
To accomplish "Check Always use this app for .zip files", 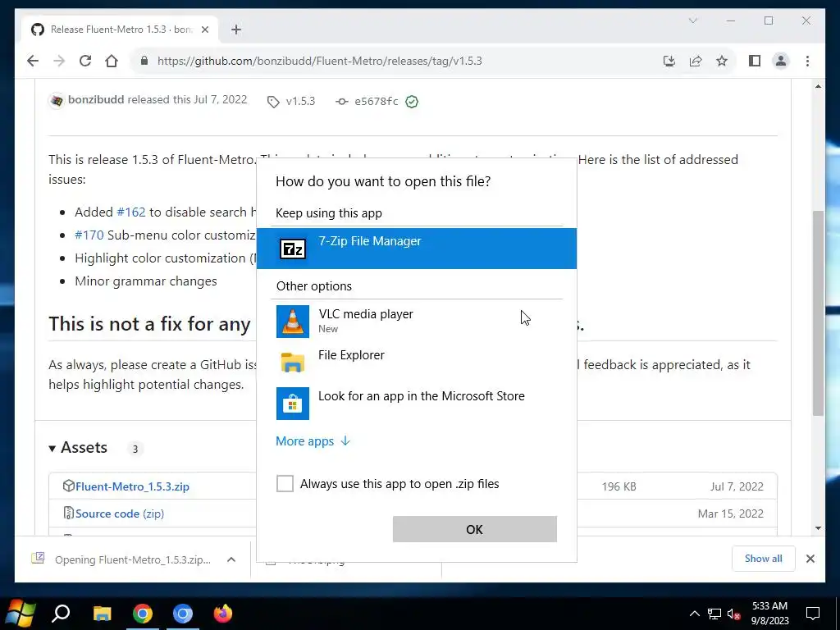I will [x=285, y=483].
